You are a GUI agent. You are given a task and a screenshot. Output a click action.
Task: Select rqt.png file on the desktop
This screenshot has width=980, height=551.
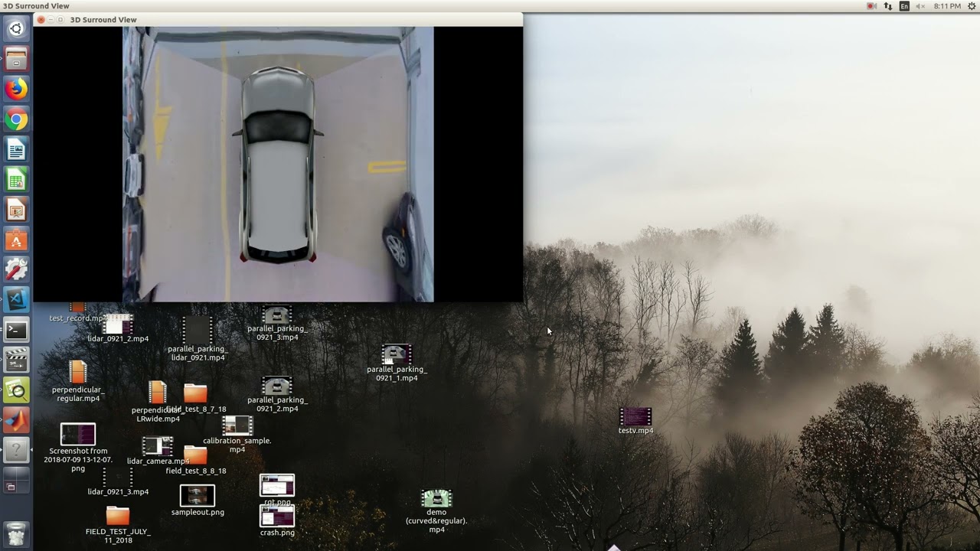[277, 491]
